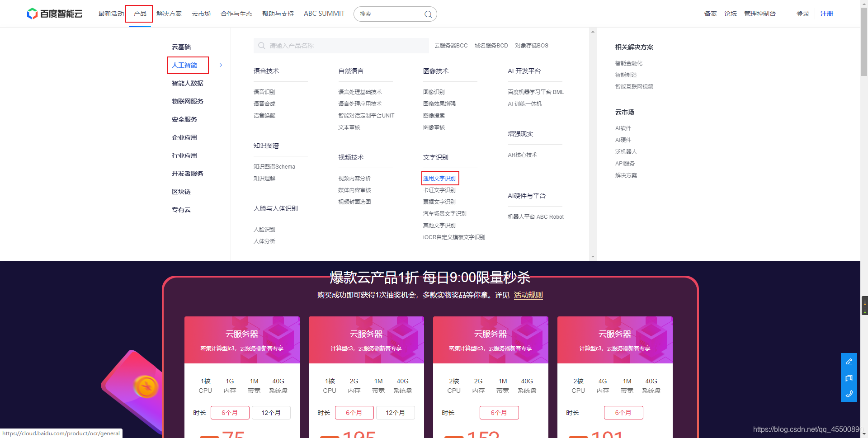
Task: Click the product menu scrollbar down arrow
Action: (593, 257)
